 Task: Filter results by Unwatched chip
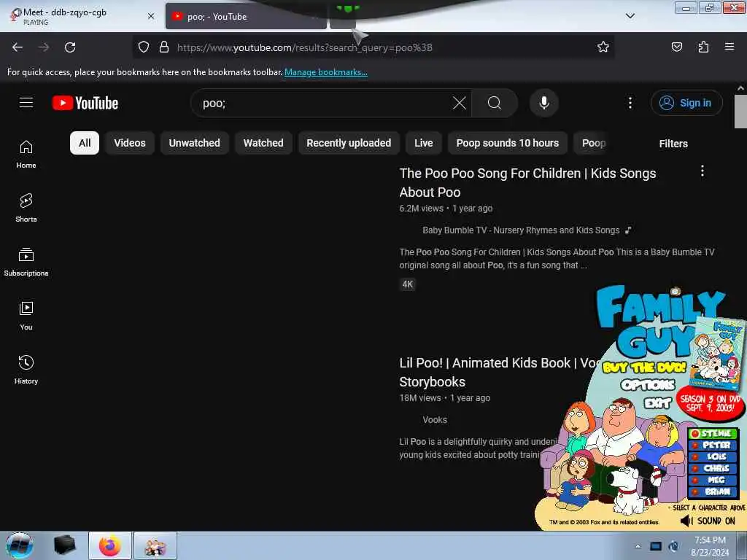point(194,143)
